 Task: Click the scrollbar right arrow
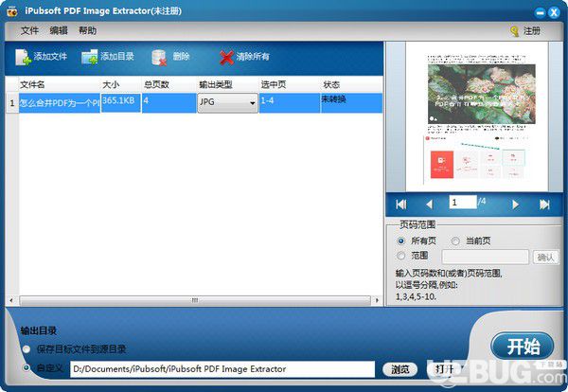point(377,300)
